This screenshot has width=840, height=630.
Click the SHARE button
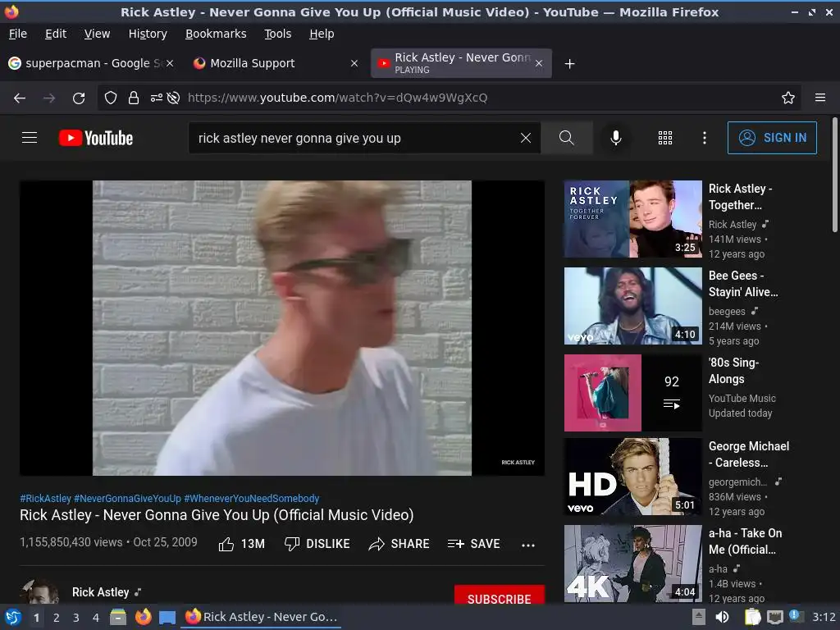(x=399, y=545)
